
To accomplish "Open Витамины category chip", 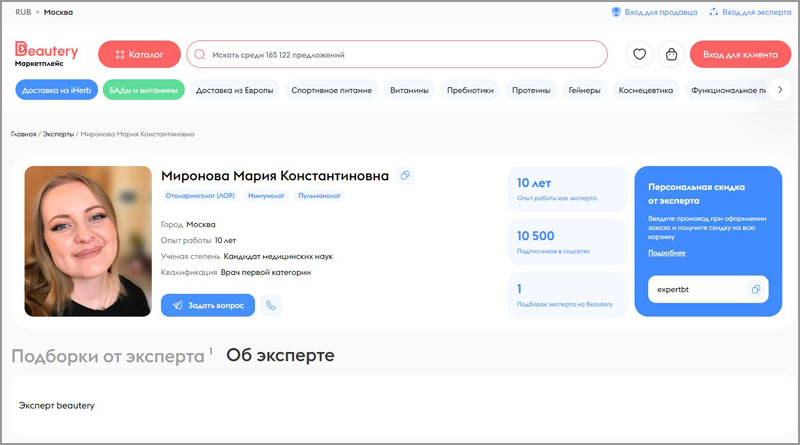I will [409, 90].
